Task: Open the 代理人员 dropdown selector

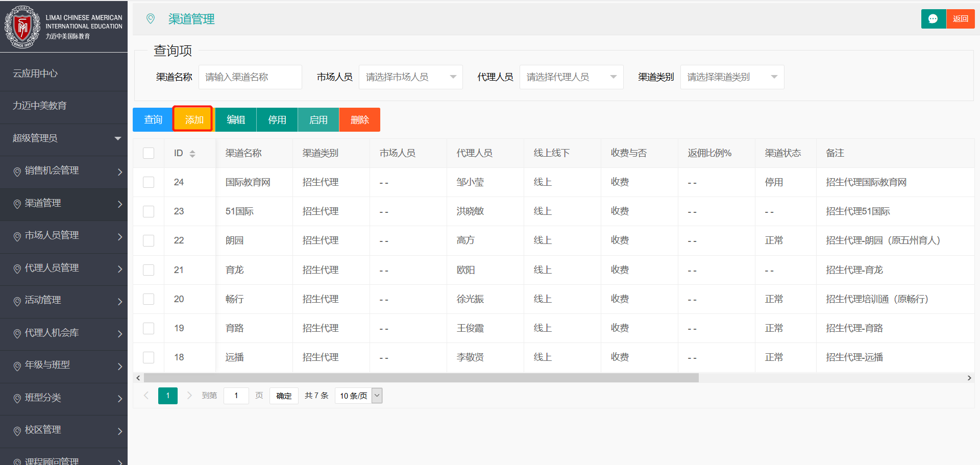Action: [x=572, y=77]
